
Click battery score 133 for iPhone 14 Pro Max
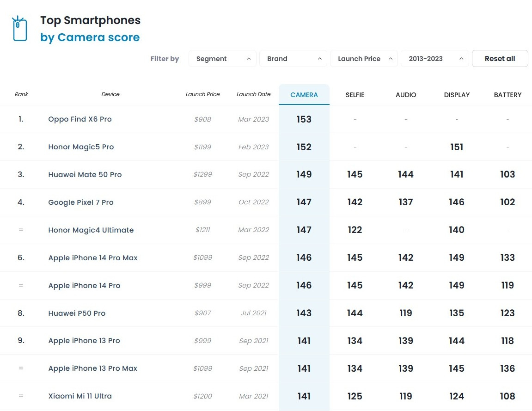(x=508, y=258)
